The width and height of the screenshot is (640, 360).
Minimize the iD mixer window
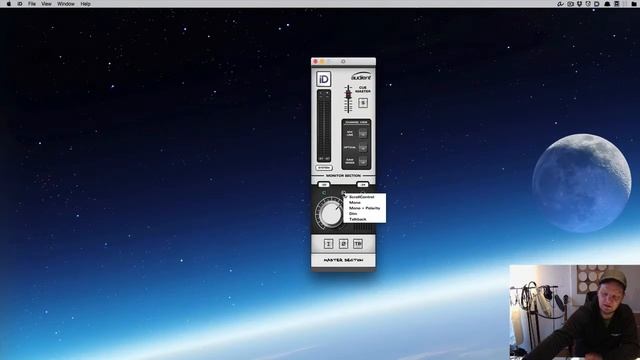point(322,62)
